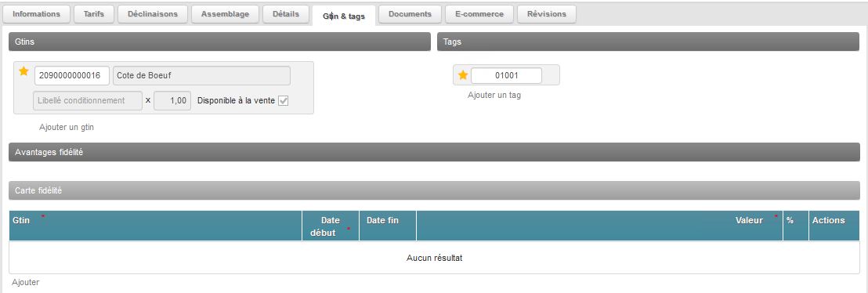Toggle the Carte fidélité section header
Viewport: 868px width, 293px height.
coord(434,190)
